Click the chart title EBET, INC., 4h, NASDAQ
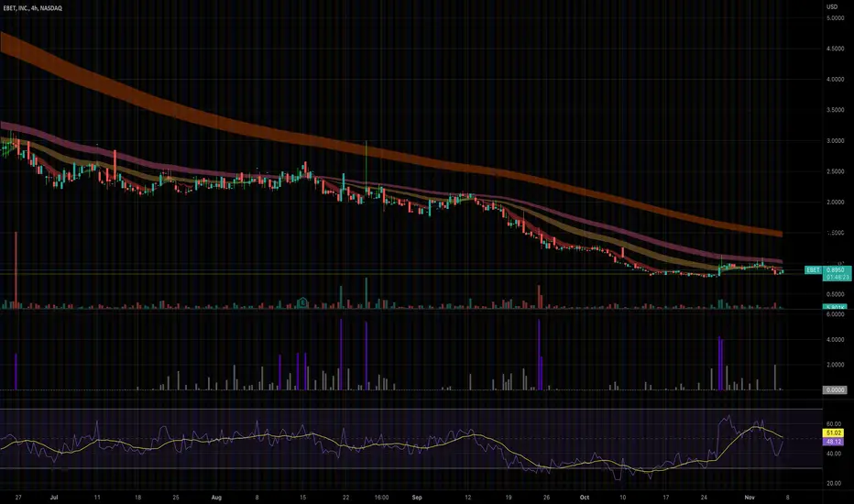The image size is (854, 504). (33, 8)
